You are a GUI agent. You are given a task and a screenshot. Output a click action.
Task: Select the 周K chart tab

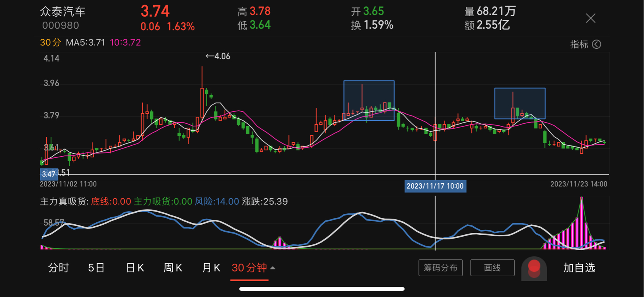[x=173, y=268]
